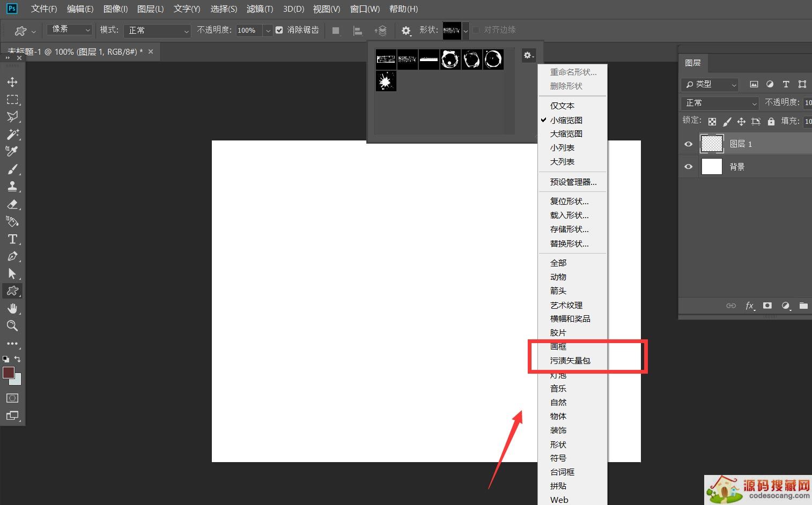Activate the Eraser tool
The height and width of the screenshot is (505, 812).
click(x=13, y=204)
